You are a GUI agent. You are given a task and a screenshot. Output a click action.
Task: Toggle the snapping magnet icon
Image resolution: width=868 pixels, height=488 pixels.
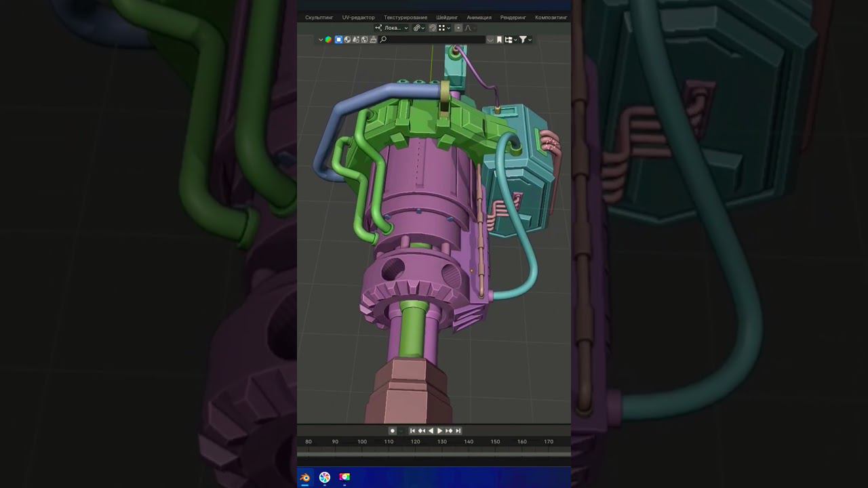[x=433, y=28]
